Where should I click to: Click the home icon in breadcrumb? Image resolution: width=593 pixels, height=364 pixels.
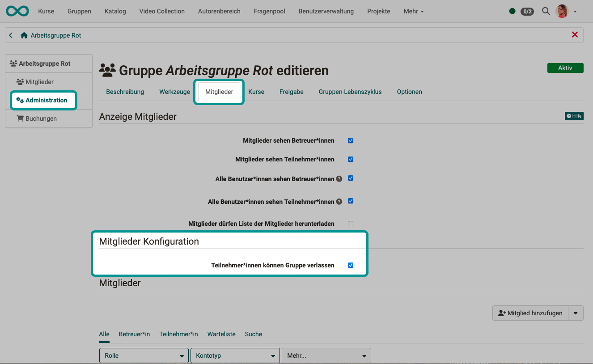tap(24, 35)
